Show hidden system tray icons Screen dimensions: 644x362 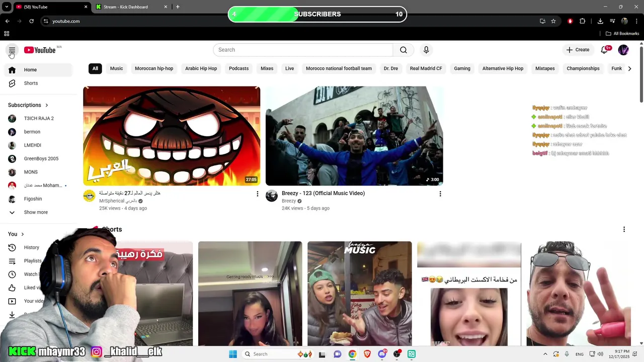click(545, 354)
